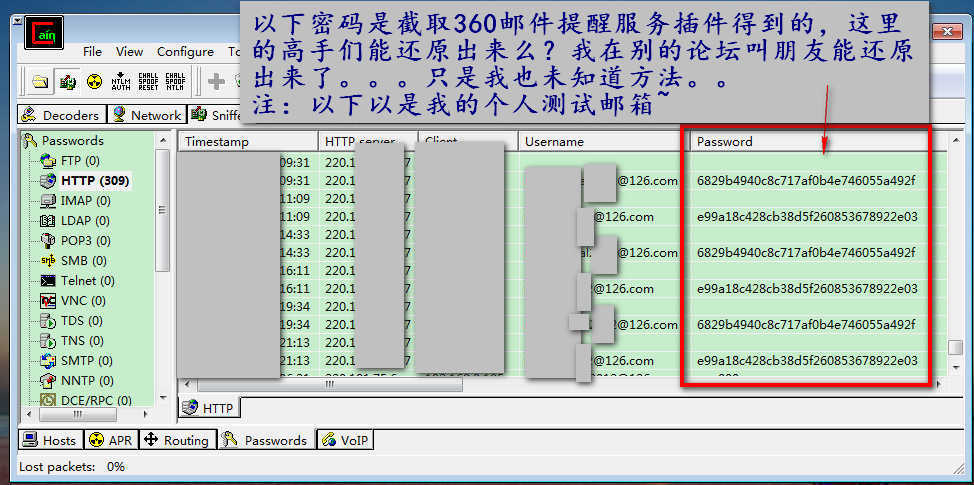
Task: Select hash e99a18c428cb... in the 11:09 row
Action: (x=807, y=217)
